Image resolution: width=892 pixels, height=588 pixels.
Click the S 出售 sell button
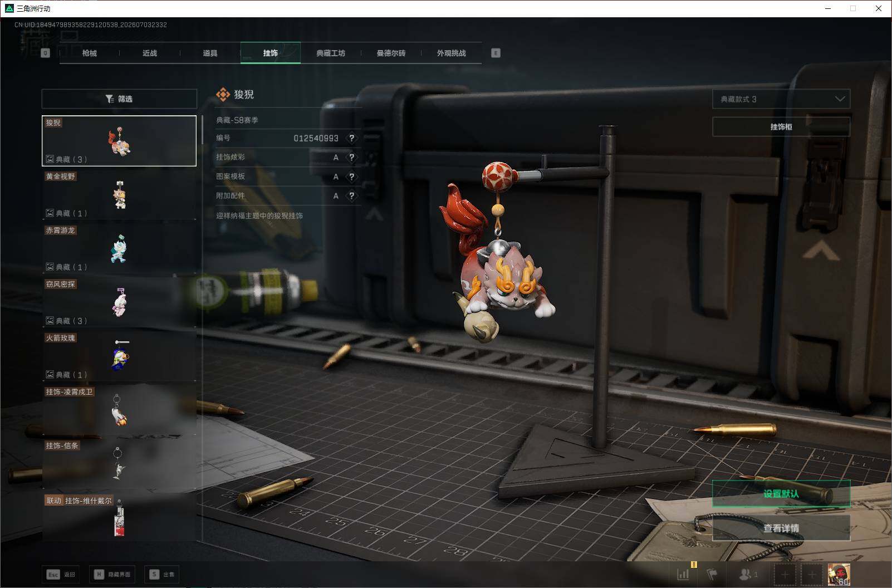coord(161,574)
